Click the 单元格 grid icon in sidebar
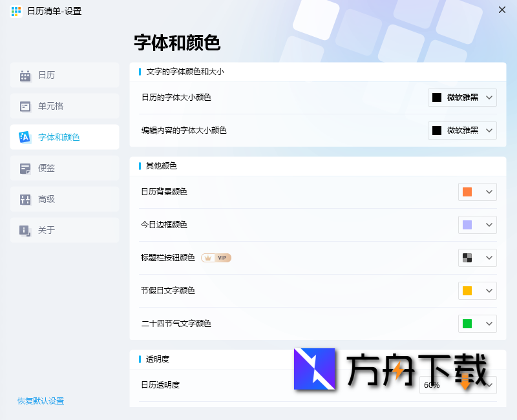This screenshot has height=420, width=517. [x=25, y=106]
